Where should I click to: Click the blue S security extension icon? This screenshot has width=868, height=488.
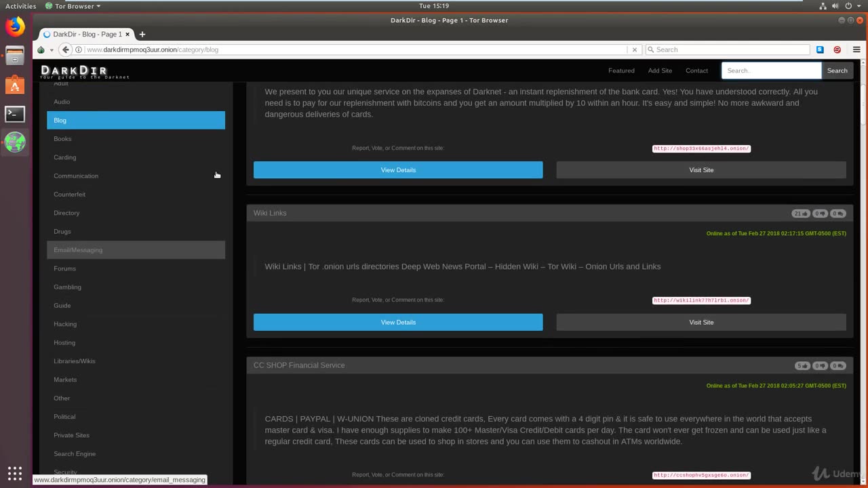(x=820, y=49)
